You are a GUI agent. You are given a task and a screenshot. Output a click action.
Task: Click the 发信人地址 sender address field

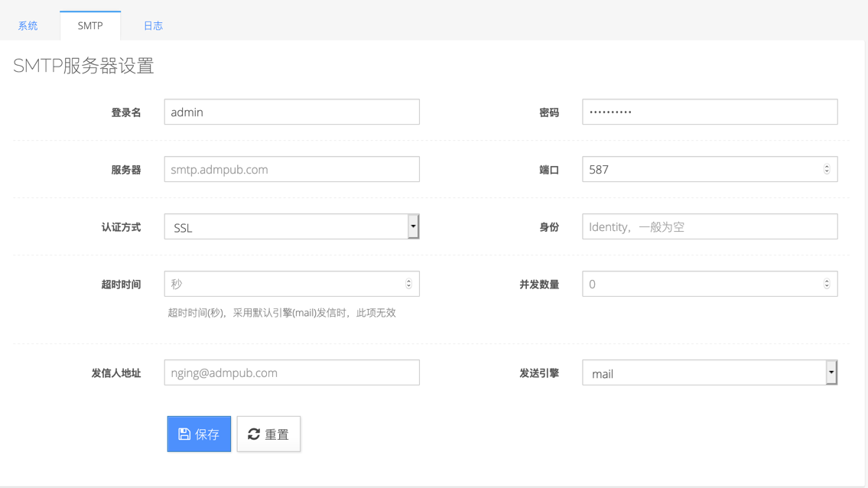(x=291, y=373)
